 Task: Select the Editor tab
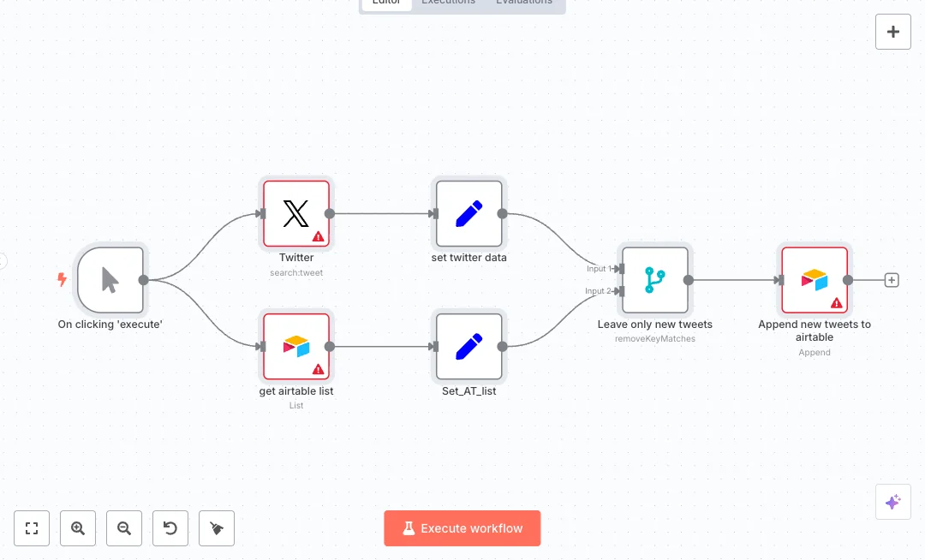point(386,3)
